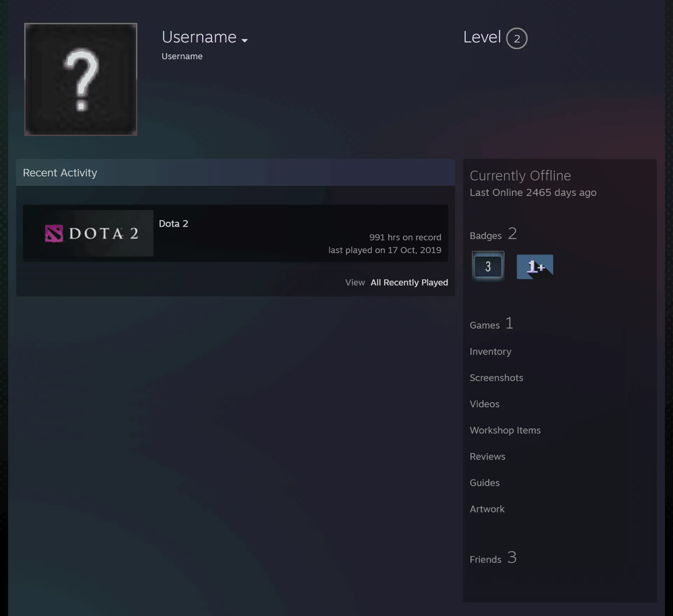Open the Friends 3 list link
The width and height of the screenshot is (673, 616).
[x=493, y=558]
